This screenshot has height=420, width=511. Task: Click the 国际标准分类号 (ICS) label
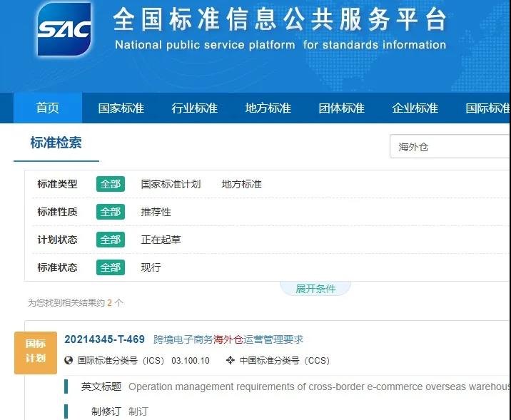point(121,361)
